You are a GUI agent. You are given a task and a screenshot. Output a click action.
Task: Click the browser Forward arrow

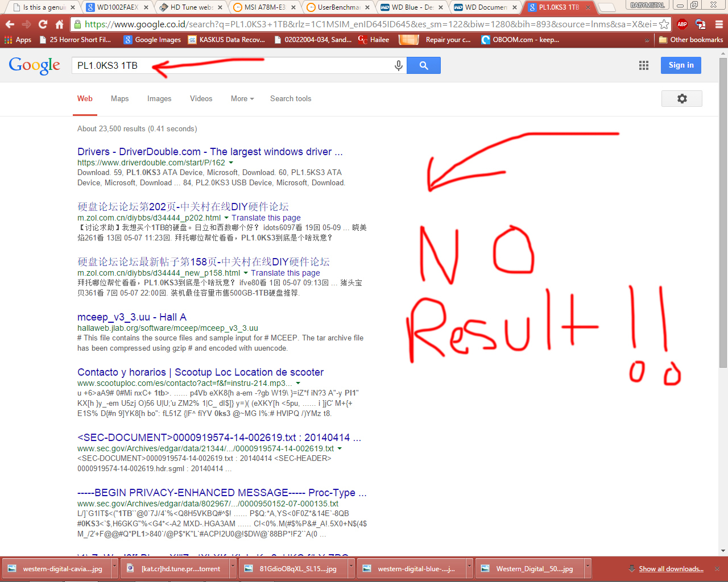pos(26,24)
